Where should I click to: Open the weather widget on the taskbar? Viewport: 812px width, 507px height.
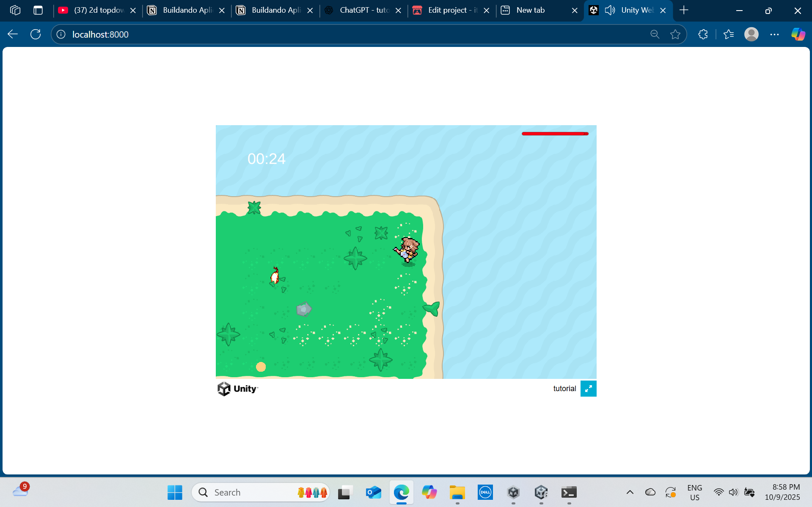[x=21, y=491]
